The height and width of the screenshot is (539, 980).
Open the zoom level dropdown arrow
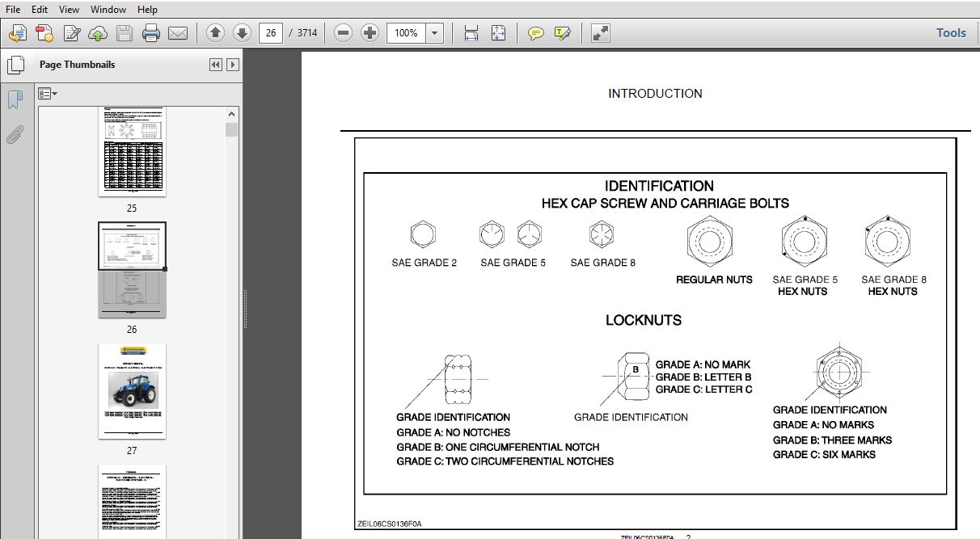(435, 33)
